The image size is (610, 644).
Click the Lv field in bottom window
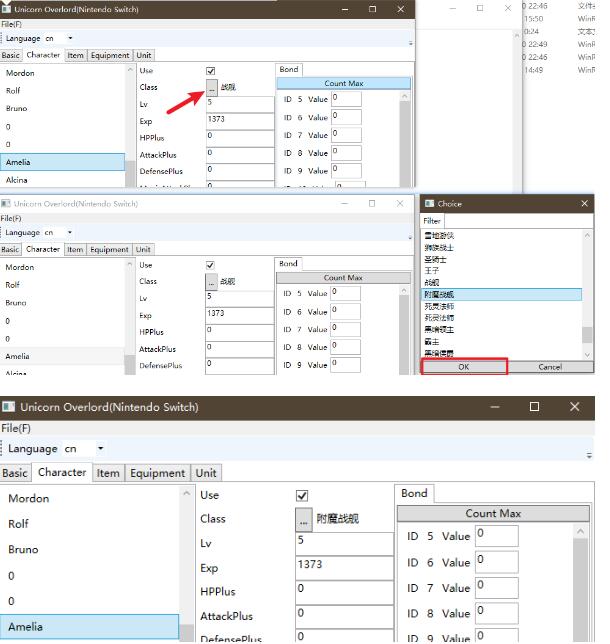(345, 544)
